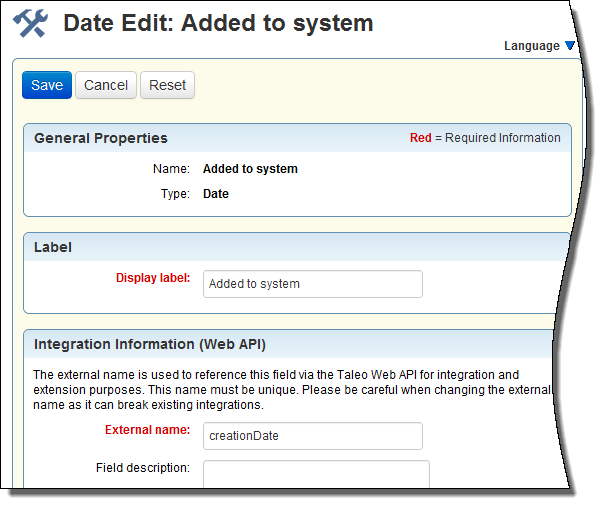604x505 pixels.
Task: Click the Field description text area
Action: tap(316, 474)
